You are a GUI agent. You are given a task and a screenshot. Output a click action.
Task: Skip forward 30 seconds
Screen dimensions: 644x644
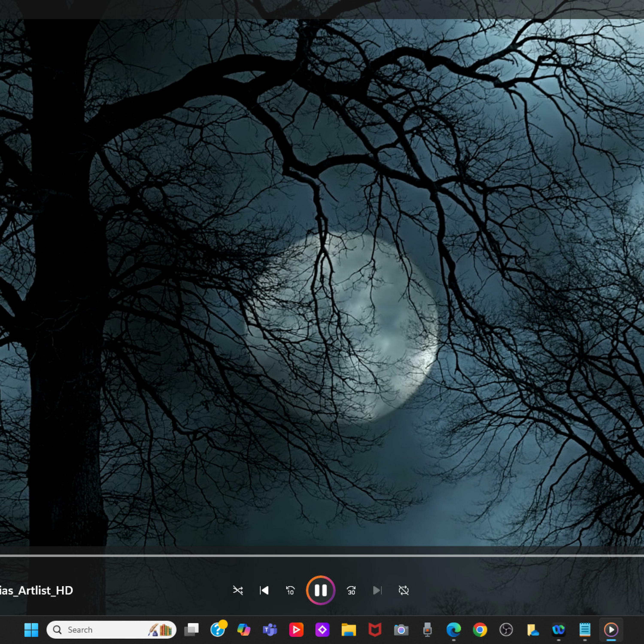pos(351,590)
